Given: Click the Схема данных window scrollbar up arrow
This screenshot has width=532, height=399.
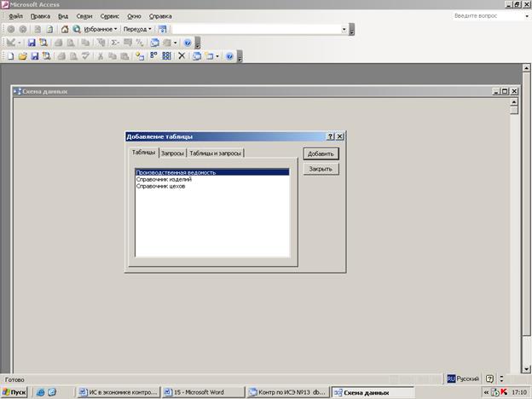Looking at the screenshot, I should tap(514, 102).
